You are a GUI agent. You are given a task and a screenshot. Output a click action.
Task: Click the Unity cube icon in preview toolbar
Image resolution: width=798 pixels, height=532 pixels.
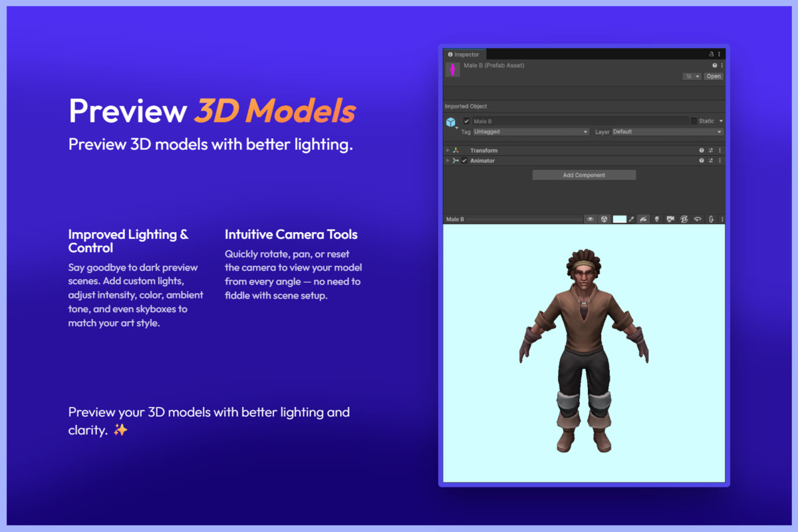(604, 219)
